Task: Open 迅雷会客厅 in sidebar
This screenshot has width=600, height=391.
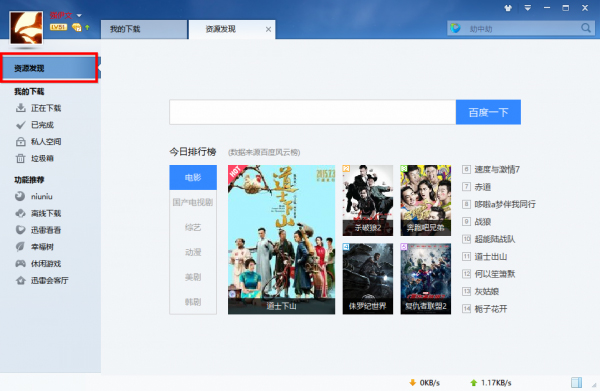Action: [50, 280]
